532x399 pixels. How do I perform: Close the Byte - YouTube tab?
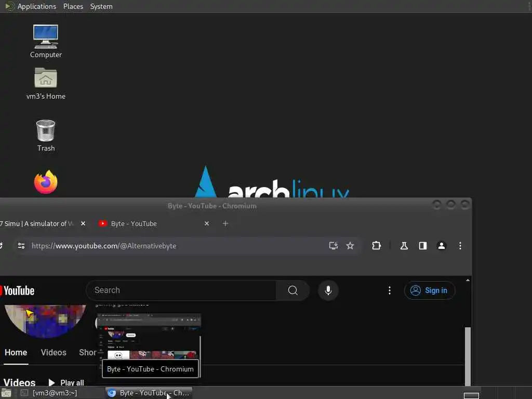(207, 223)
